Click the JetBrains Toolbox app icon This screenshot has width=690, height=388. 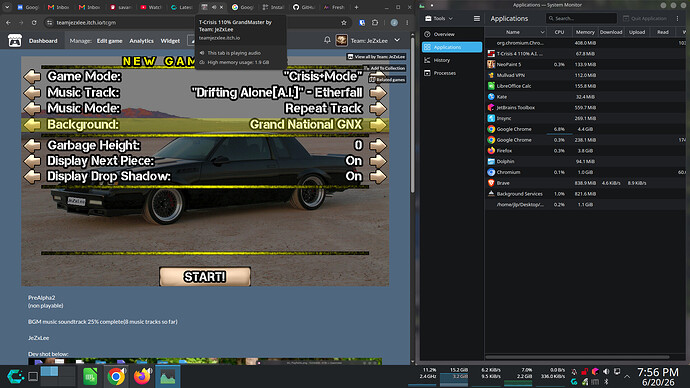coord(491,107)
